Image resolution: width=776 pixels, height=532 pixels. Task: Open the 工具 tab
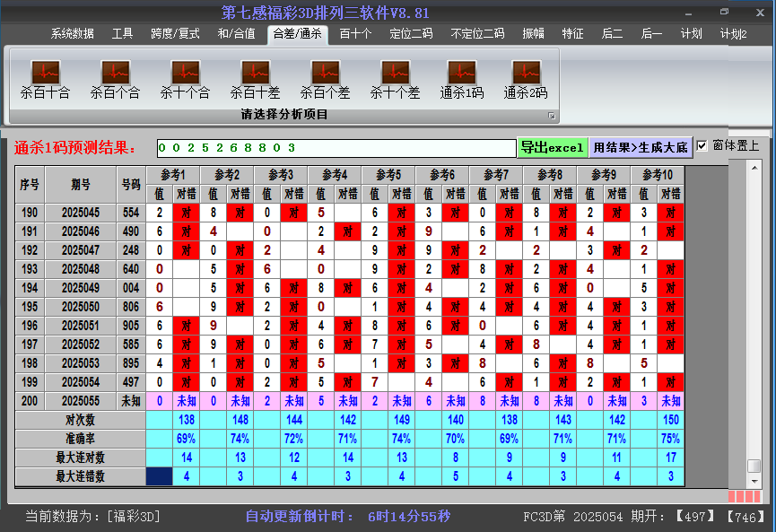[122, 34]
